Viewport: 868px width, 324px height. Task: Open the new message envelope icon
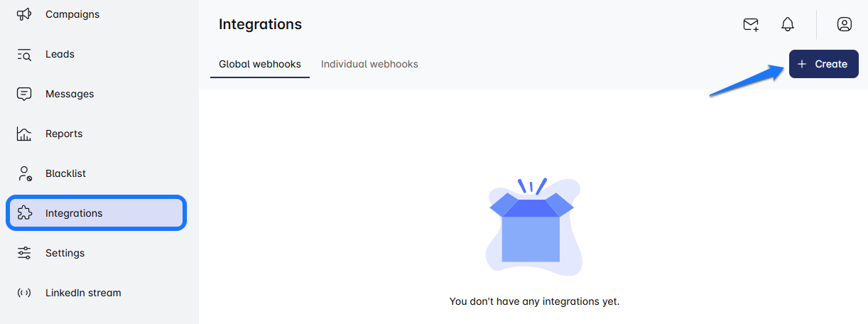pyautogui.click(x=751, y=25)
